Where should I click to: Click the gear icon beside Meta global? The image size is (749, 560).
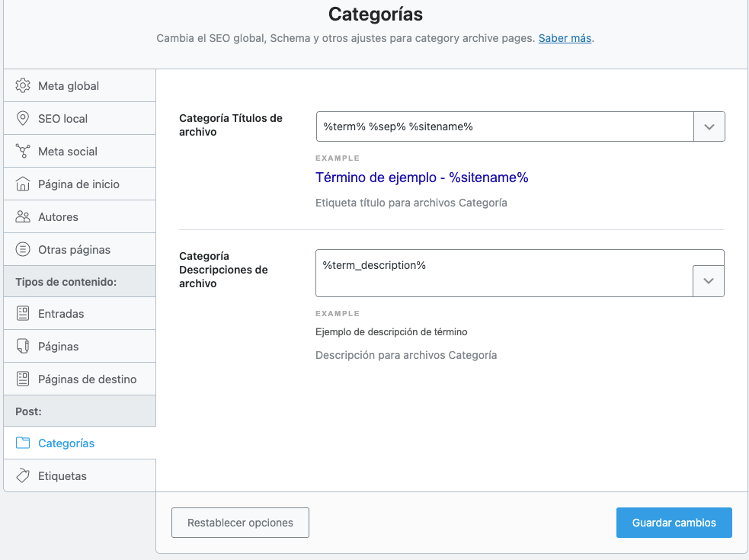click(22, 85)
